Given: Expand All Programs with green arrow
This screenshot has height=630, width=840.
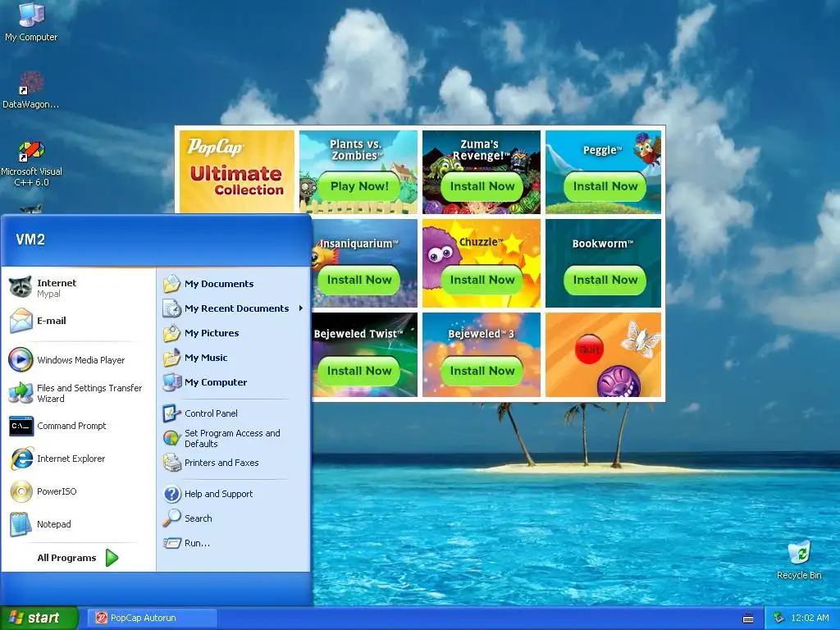Looking at the screenshot, I should click(112, 558).
